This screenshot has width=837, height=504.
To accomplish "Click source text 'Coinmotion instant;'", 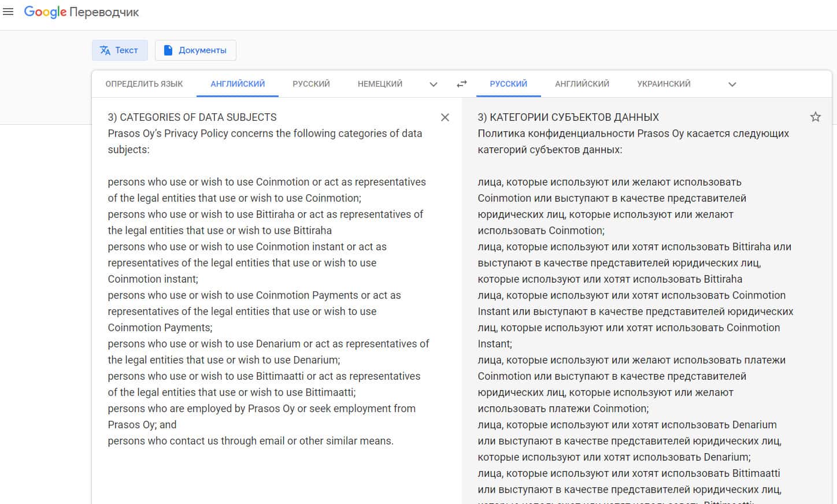I will pyautogui.click(x=153, y=279).
